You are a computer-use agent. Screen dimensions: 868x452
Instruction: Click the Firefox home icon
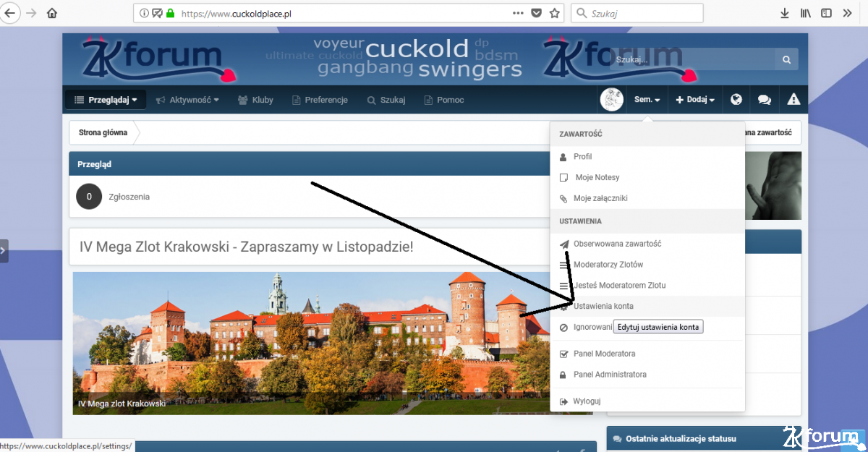pyautogui.click(x=51, y=13)
